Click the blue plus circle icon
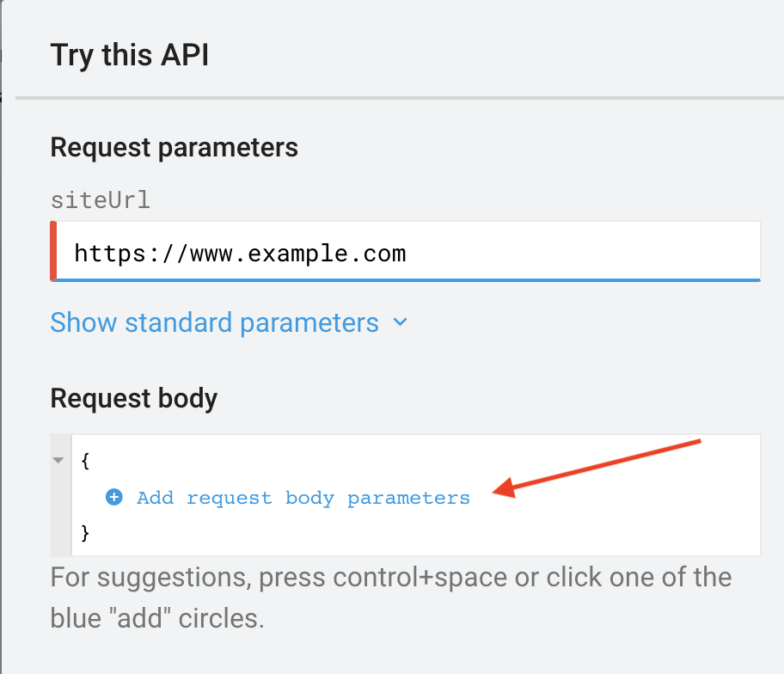This screenshot has height=674, width=784. [114, 497]
